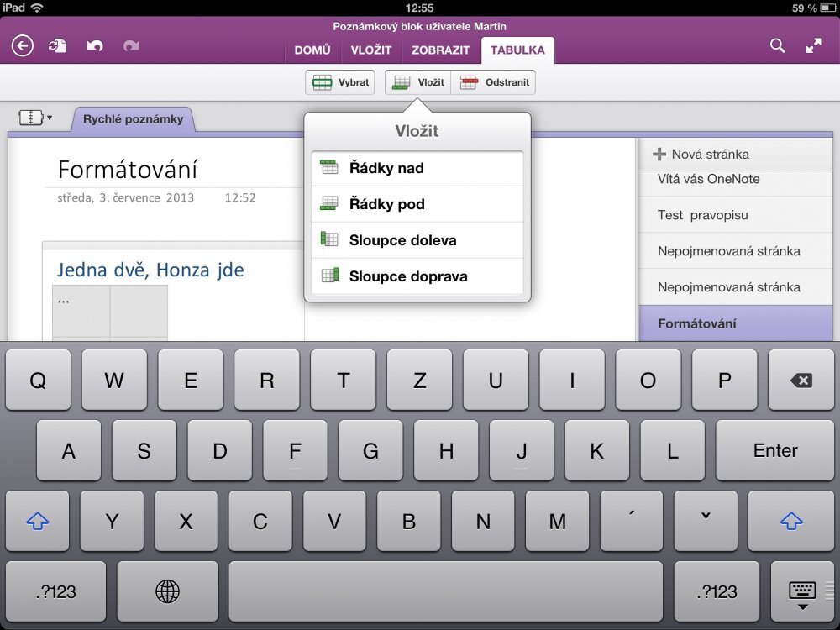The width and height of the screenshot is (840, 630).
Task: Open the cell options dropdown above Rychlé poznámky
Action: coord(35,118)
